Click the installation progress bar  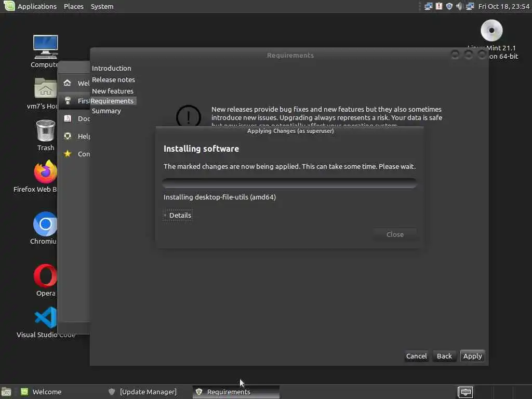click(289, 183)
